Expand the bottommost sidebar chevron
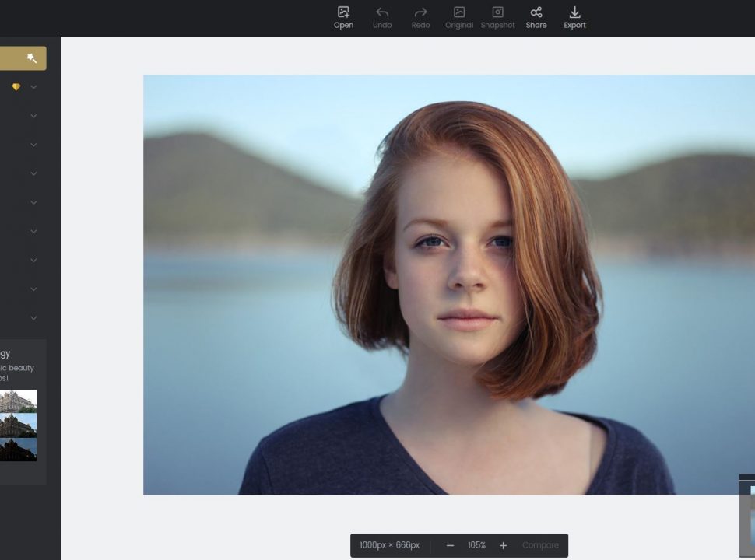Screen dimensions: 755x560 [33, 318]
